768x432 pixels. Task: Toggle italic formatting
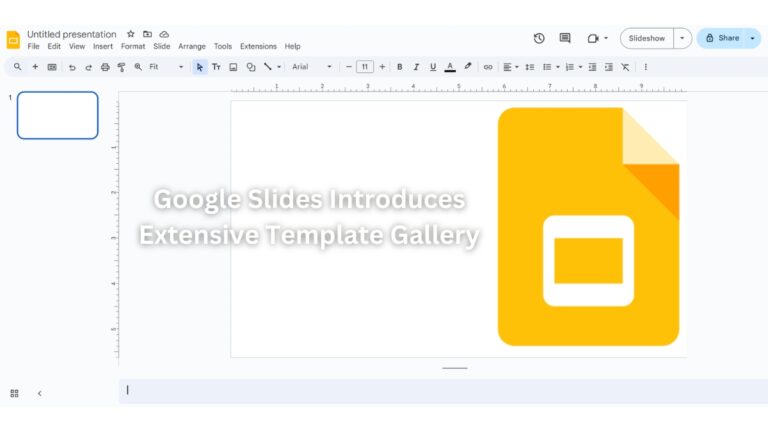click(x=416, y=67)
